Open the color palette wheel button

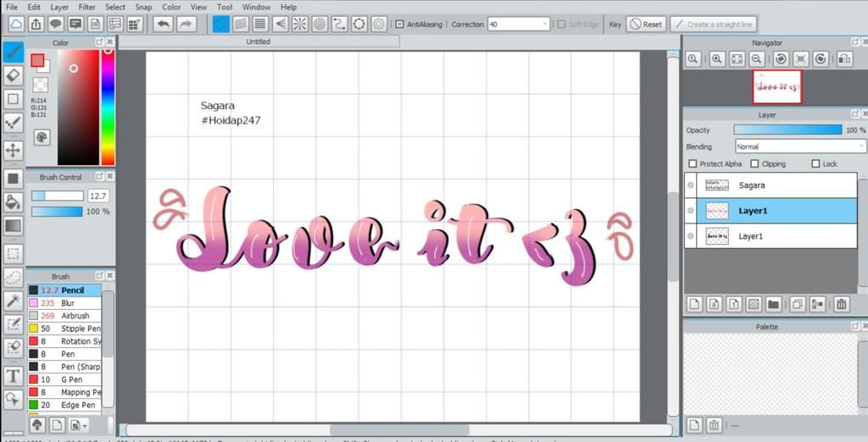42,137
